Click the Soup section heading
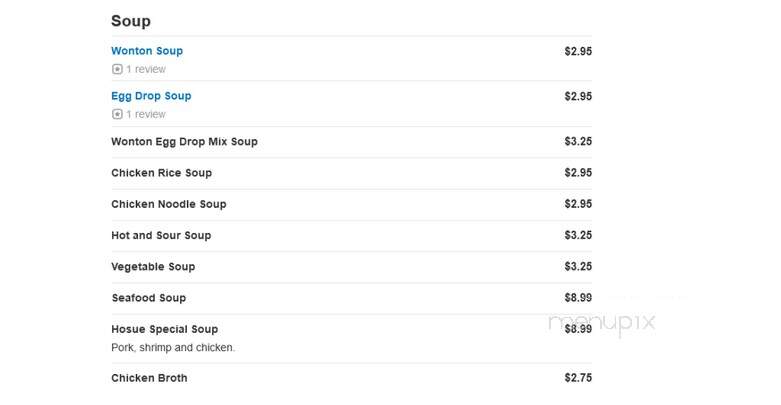The image size is (781, 405). (131, 21)
